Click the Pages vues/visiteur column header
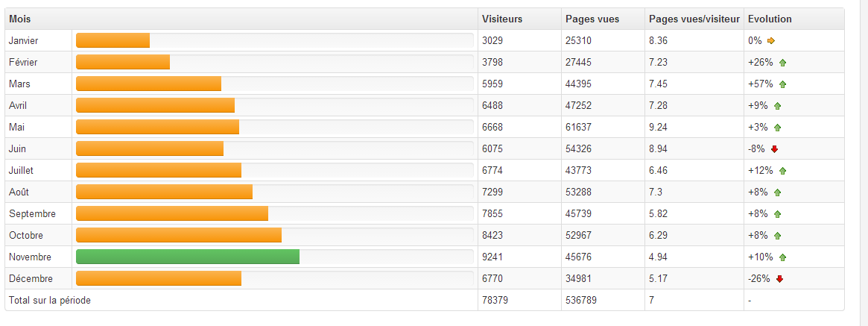 click(x=694, y=19)
